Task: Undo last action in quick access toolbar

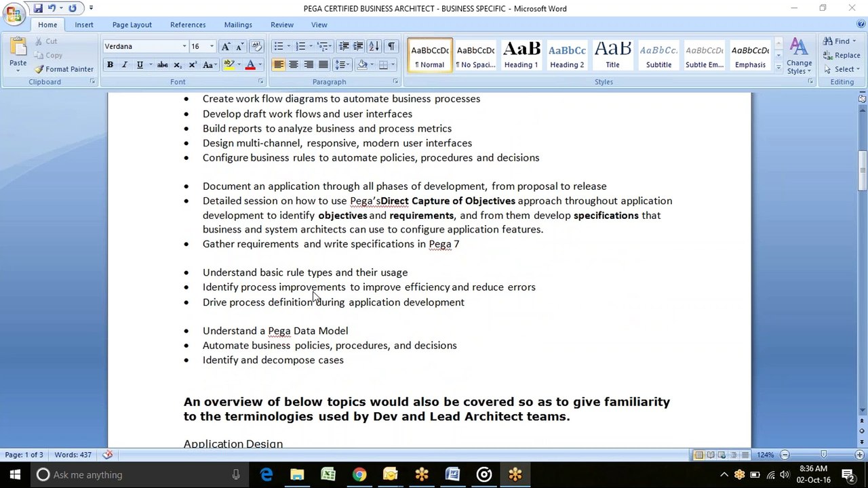Action: pyautogui.click(x=52, y=8)
